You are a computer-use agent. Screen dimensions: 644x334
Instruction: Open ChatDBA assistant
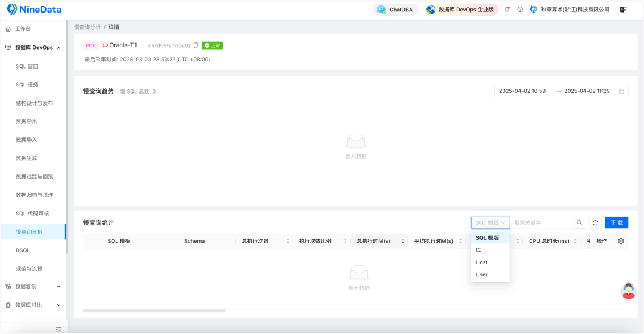(x=395, y=10)
